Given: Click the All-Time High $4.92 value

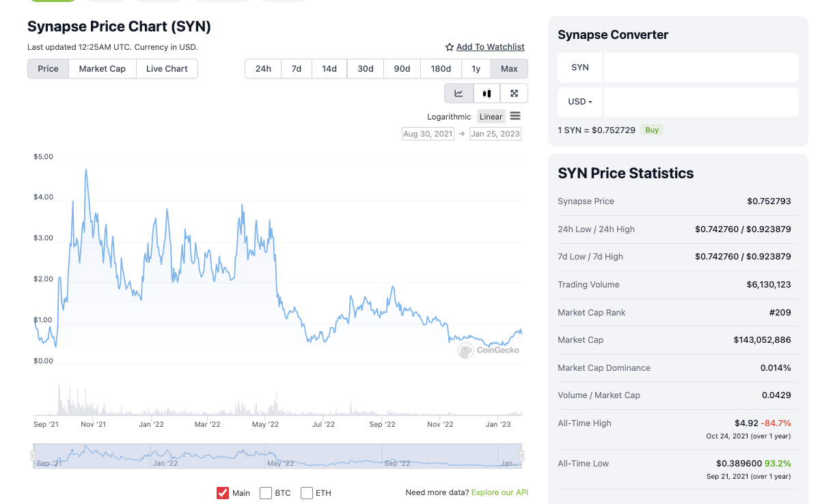Looking at the screenshot, I should click(747, 423).
